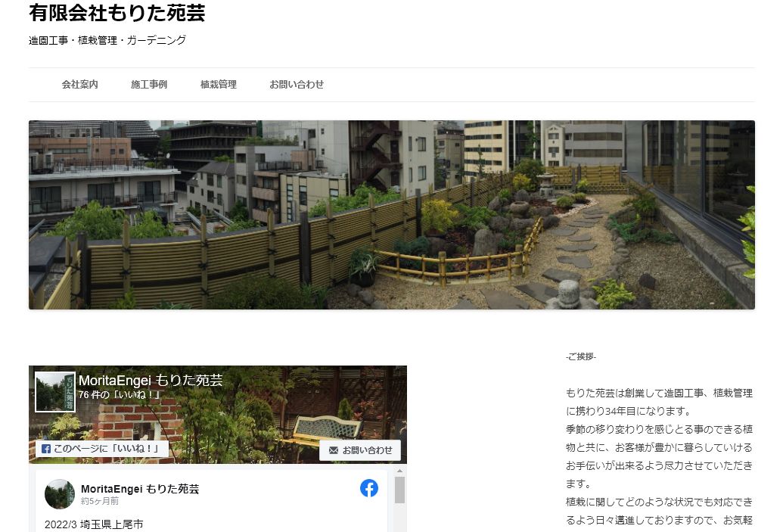Open the MoritaEngei profile thumbnail in the Facebook banner
Image resolution: width=783 pixels, height=532 pixels.
(55, 392)
